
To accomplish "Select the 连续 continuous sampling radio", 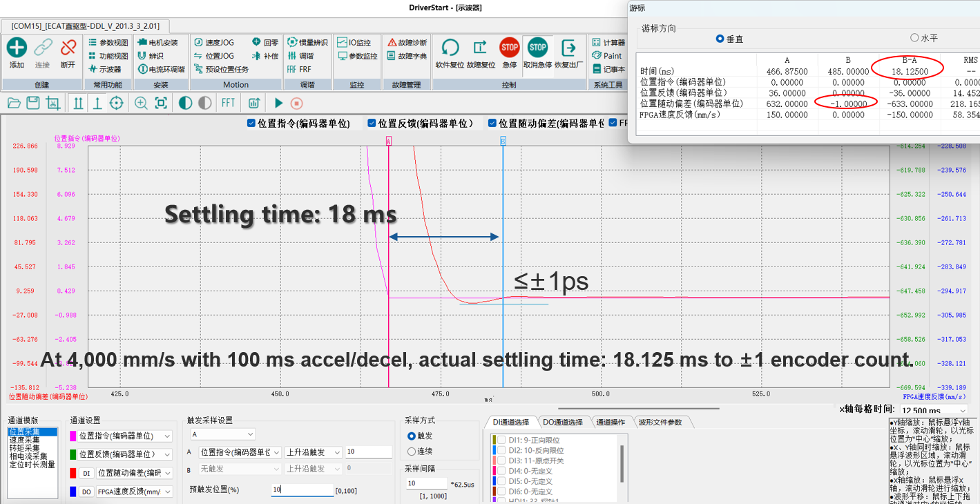I will coord(412,452).
